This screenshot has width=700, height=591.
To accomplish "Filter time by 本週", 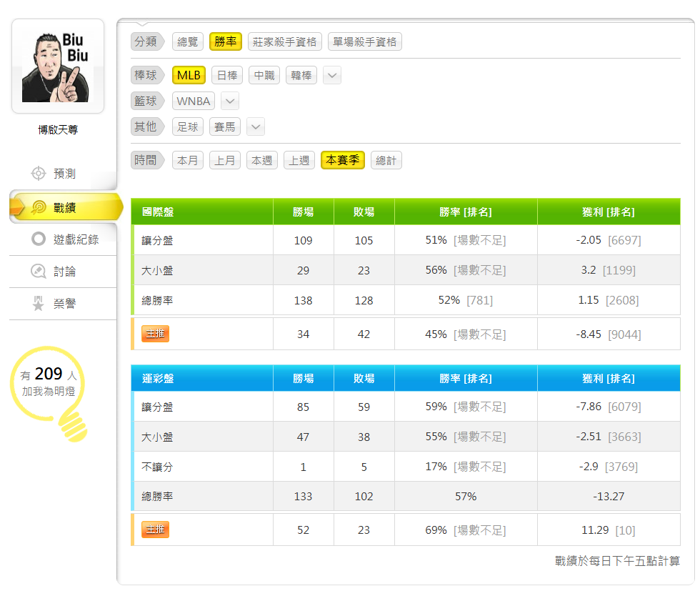I will click(262, 160).
